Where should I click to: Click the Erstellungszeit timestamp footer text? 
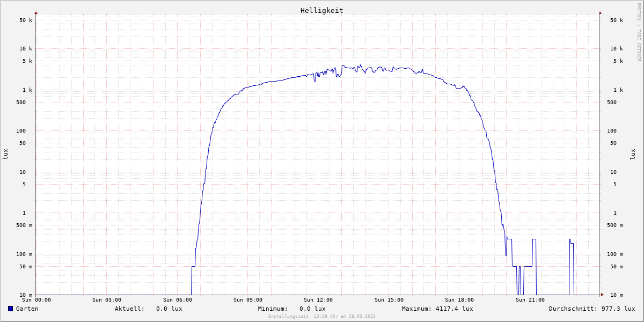click(322, 317)
